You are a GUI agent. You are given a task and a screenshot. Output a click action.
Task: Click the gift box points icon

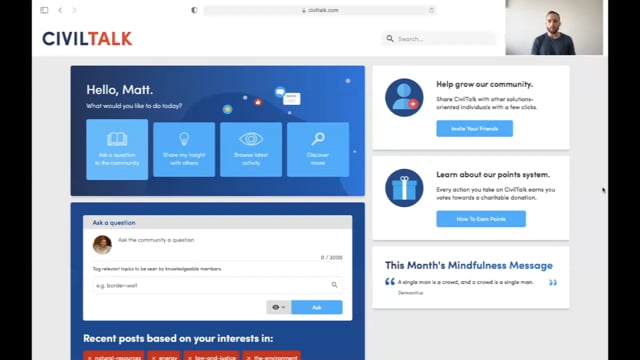point(404,188)
